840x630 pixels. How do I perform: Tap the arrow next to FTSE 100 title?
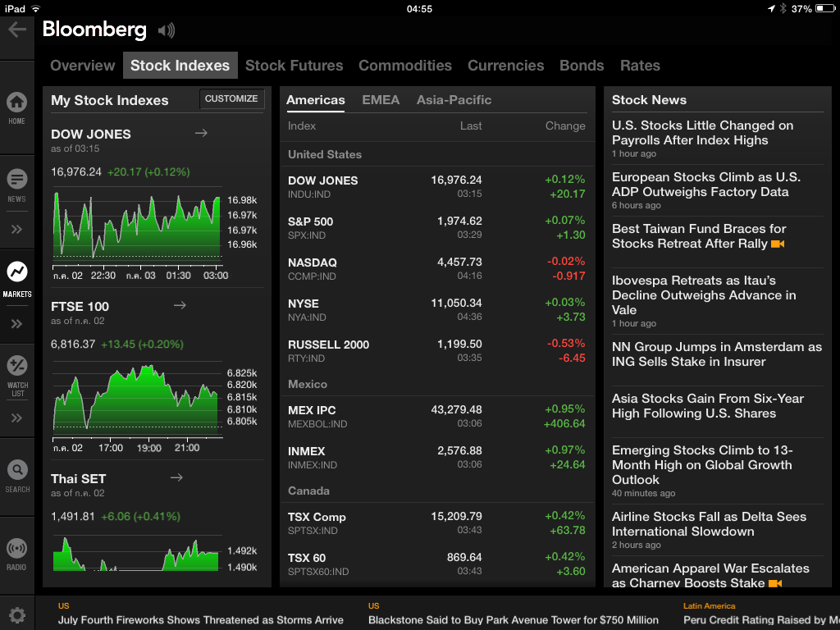[x=180, y=305]
